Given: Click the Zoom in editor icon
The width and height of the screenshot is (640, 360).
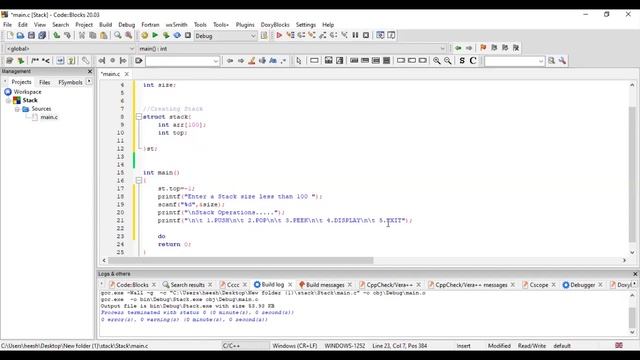Looking at the screenshot, I should coord(437,60).
